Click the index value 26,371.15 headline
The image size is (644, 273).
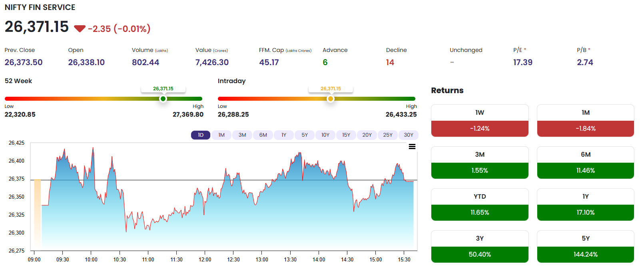pyautogui.click(x=37, y=27)
